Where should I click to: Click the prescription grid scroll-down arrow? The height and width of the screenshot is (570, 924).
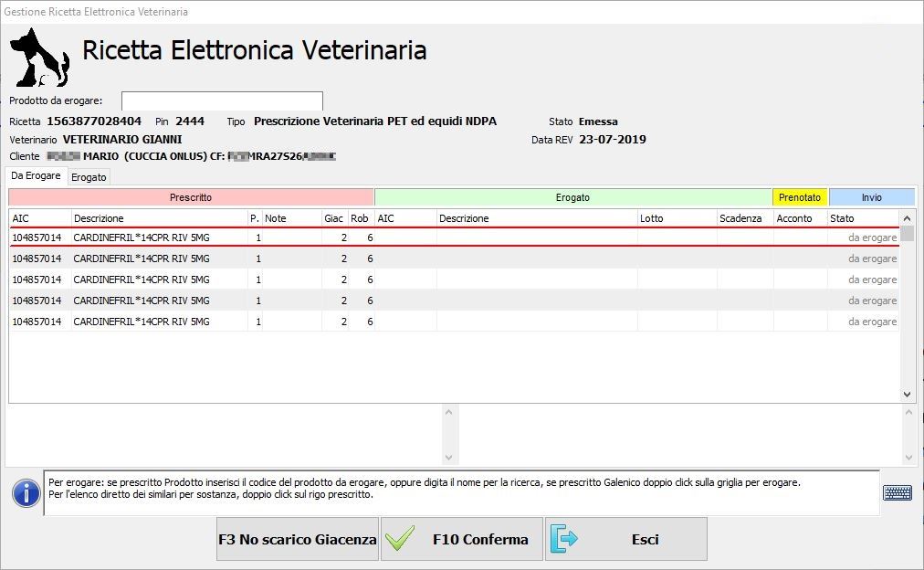pos(907,395)
